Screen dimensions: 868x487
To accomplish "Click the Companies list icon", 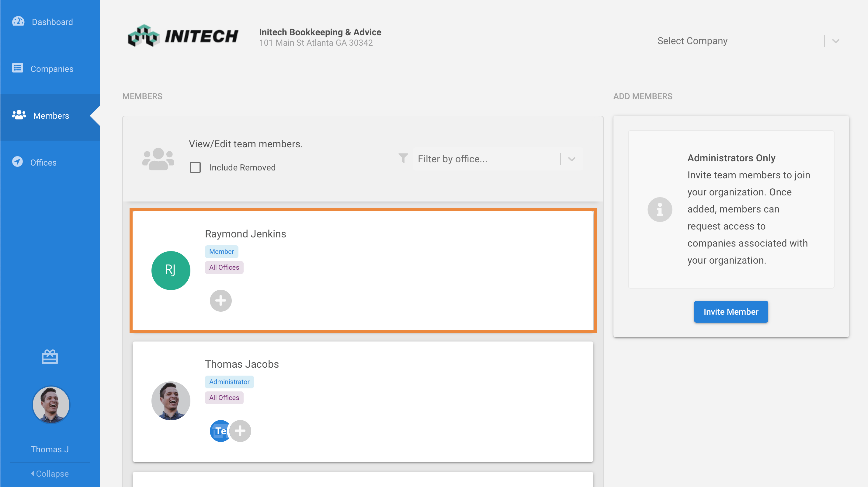I will pos(18,68).
